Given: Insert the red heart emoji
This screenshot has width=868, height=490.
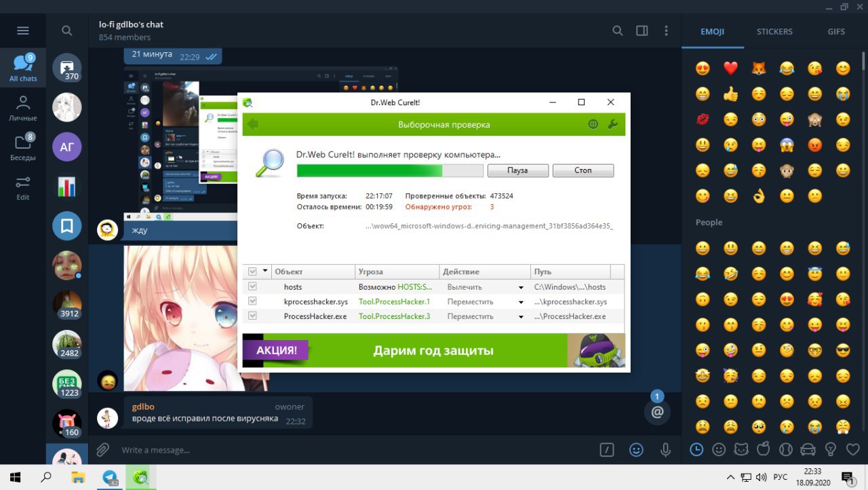Looking at the screenshot, I should point(730,68).
